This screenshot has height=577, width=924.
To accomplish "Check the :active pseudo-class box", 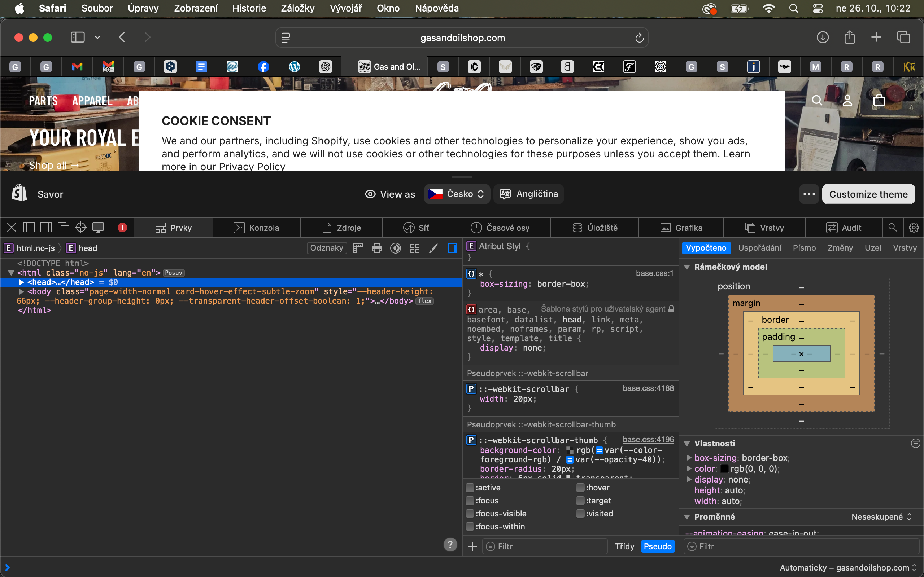I will pos(470,488).
